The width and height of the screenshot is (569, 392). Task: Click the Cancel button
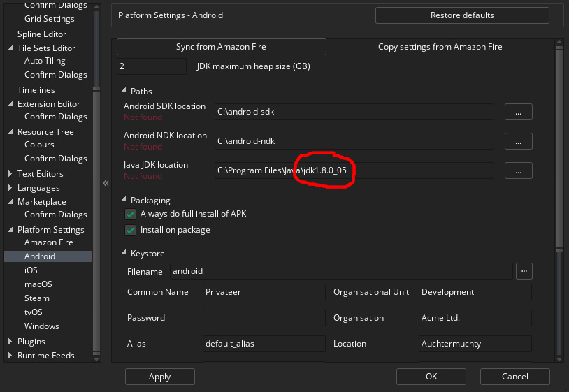click(x=515, y=377)
